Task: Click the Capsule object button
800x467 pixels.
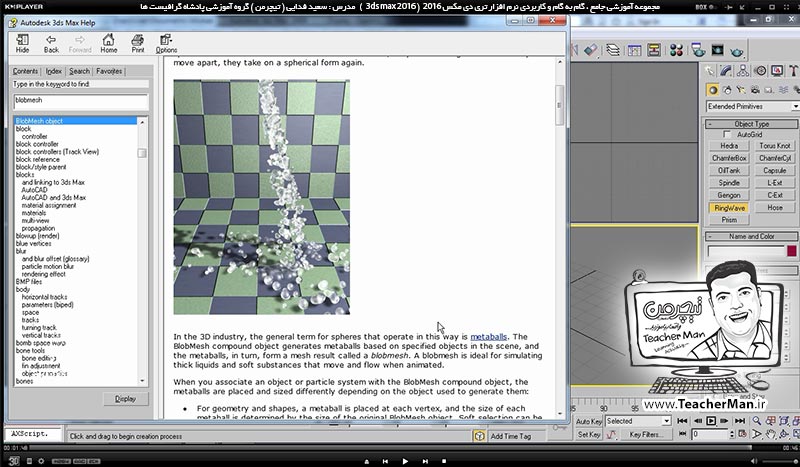Action: (x=774, y=170)
